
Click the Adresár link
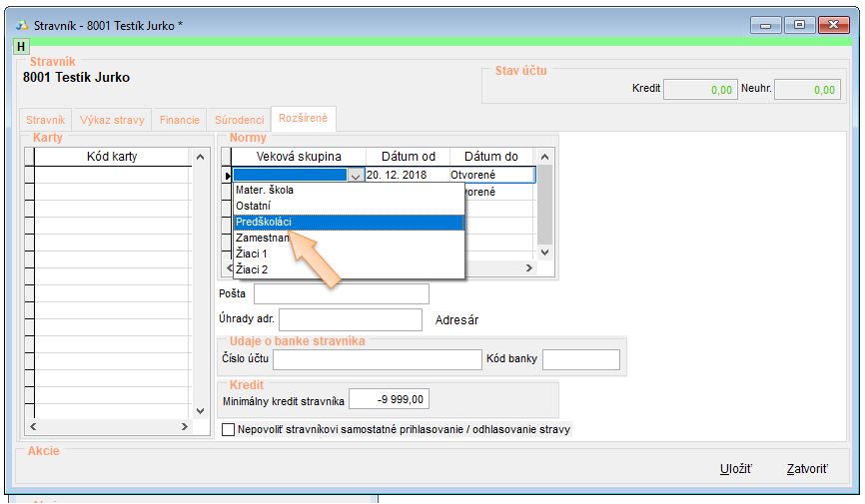(x=457, y=320)
